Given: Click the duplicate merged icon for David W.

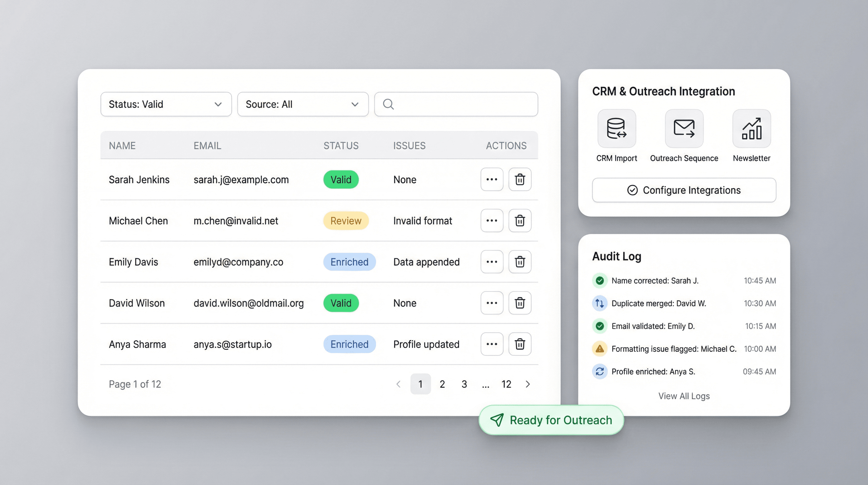Looking at the screenshot, I should click(600, 303).
